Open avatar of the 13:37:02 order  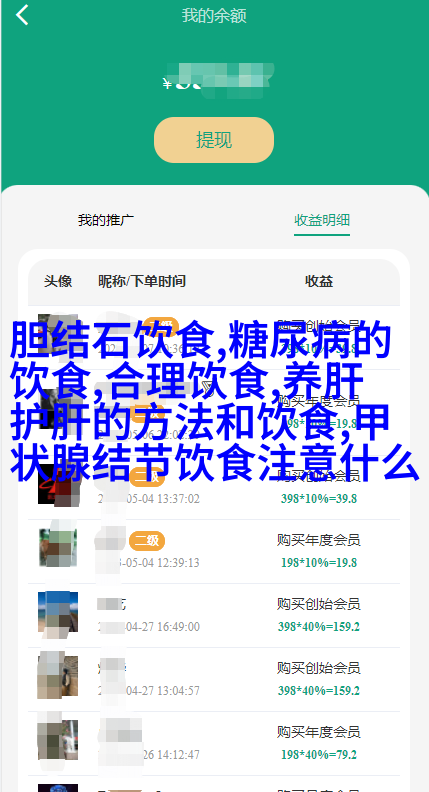[x=58, y=485]
